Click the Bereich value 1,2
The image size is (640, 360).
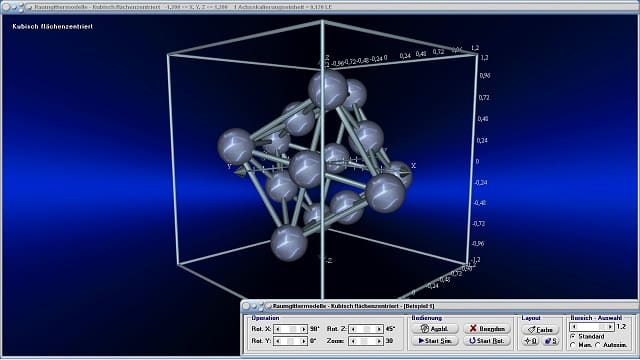[x=621, y=327]
